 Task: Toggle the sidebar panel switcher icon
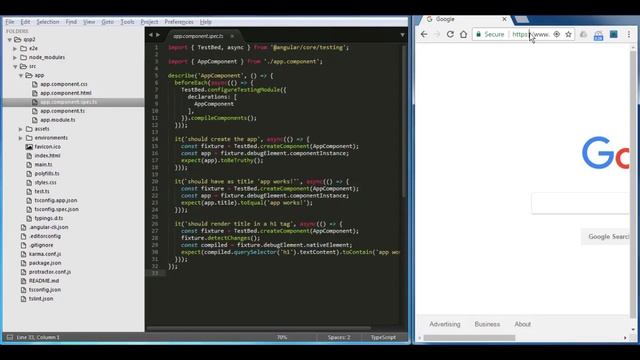9,337
